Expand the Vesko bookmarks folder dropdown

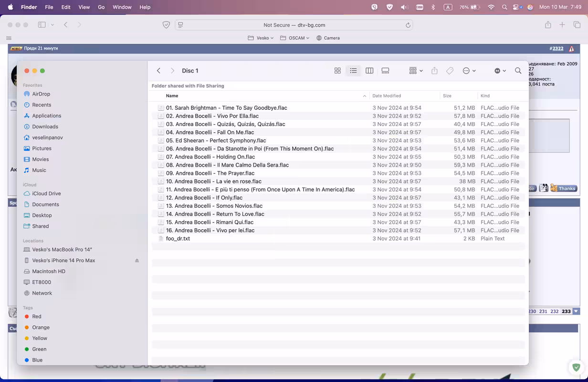coord(261,38)
